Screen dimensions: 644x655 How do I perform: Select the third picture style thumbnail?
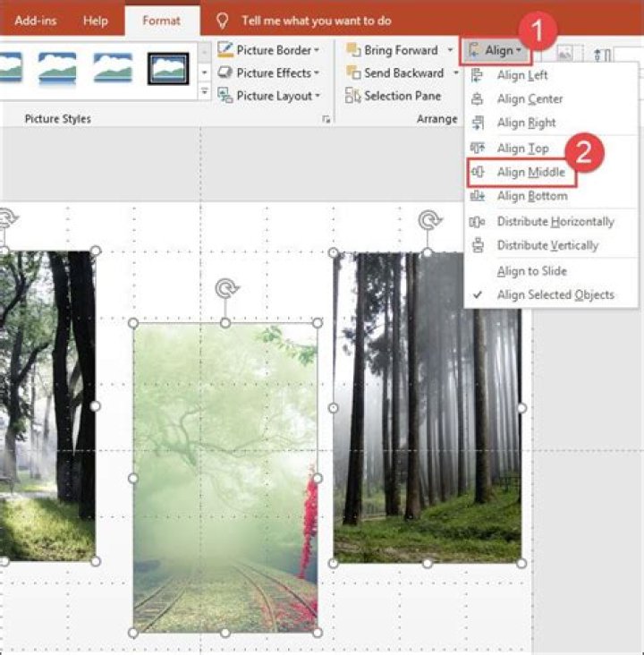click(113, 68)
